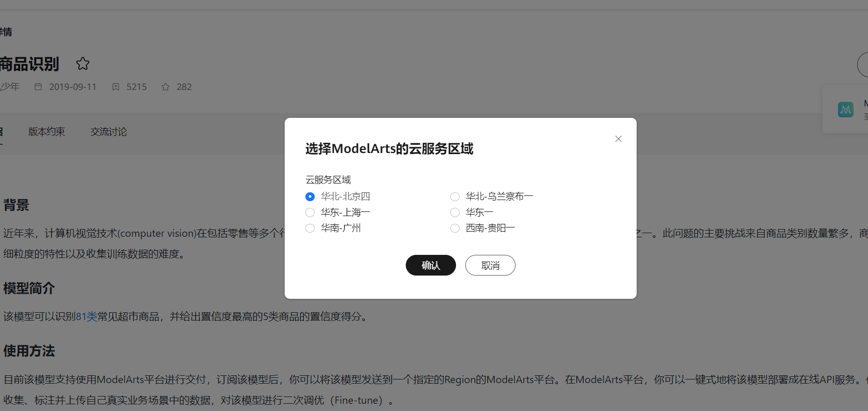
Task: Open the 81类 link in model intro
Action: click(86, 316)
